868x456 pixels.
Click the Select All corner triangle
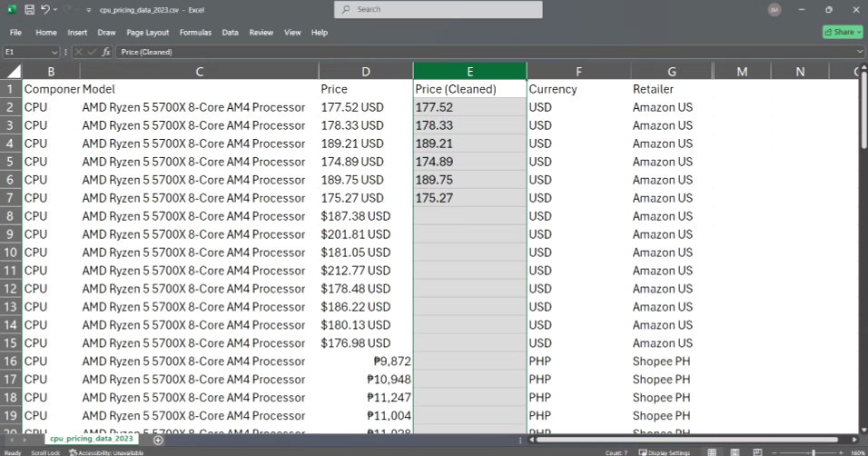coord(12,72)
